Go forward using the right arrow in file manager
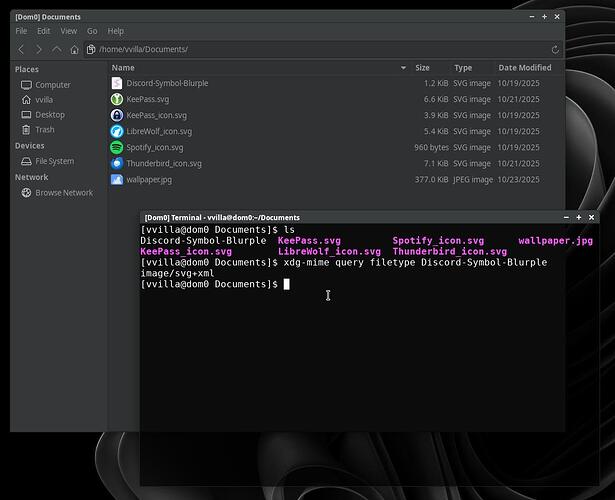The height and width of the screenshot is (500, 615). [38, 49]
